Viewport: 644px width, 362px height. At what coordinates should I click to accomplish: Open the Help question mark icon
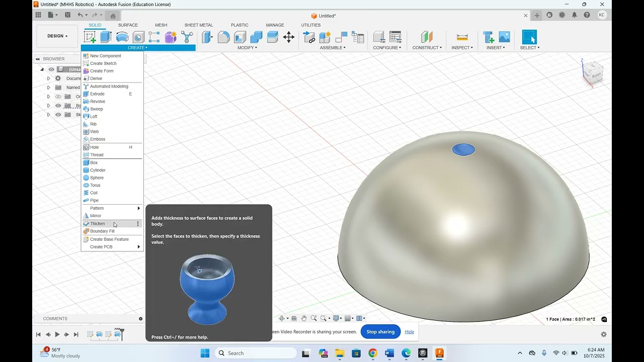pos(587,15)
